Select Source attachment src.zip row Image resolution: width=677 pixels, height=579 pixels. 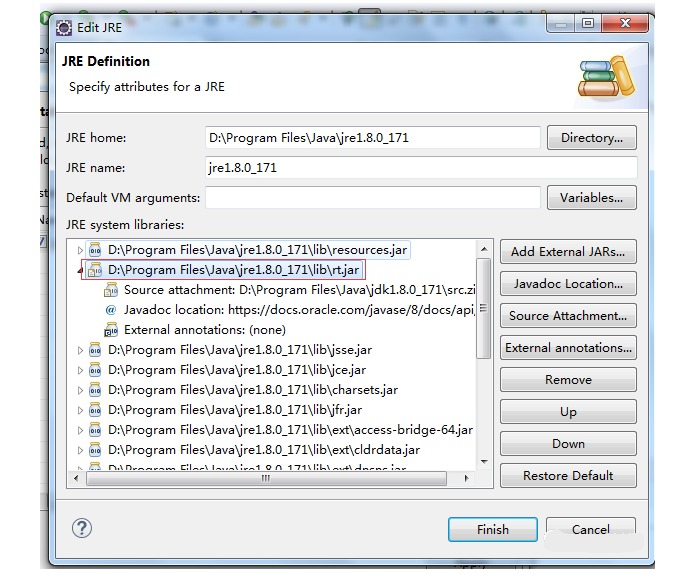289,290
